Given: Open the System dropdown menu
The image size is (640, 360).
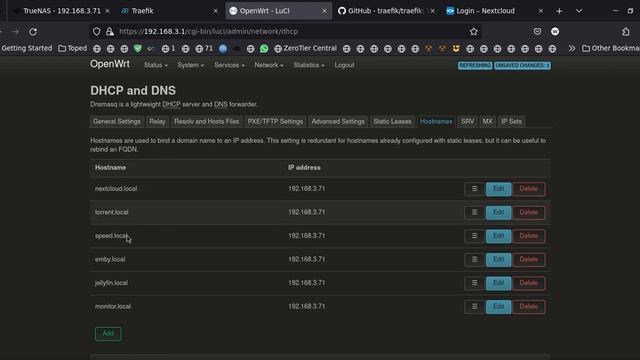Looking at the screenshot, I should (x=191, y=65).
